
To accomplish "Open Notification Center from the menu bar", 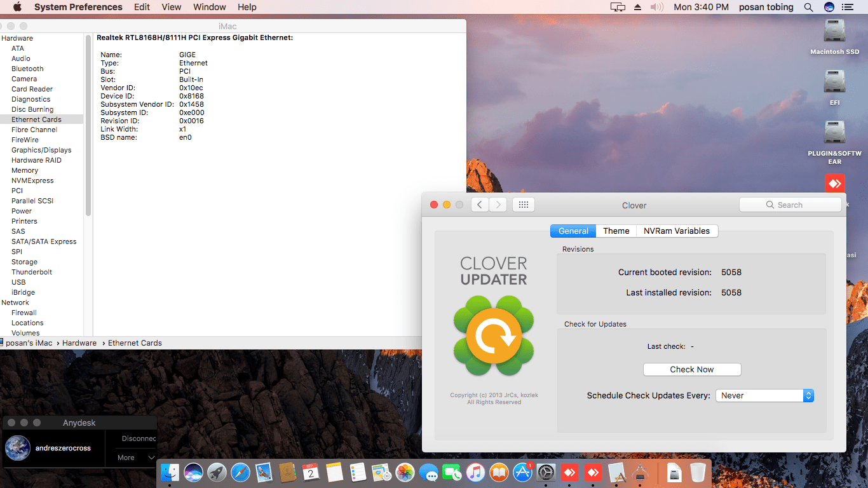I will coord(846,7).
